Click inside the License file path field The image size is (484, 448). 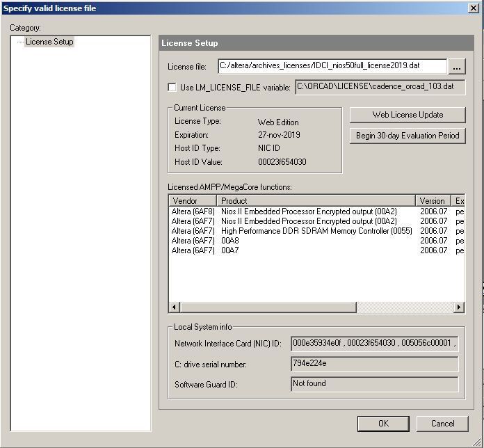coord(332,66)
